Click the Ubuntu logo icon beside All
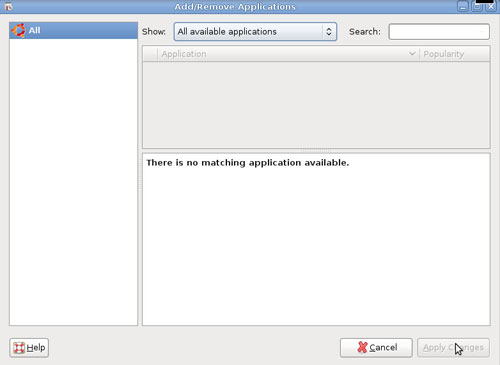 pyautogui.click(x=18, y=30)
